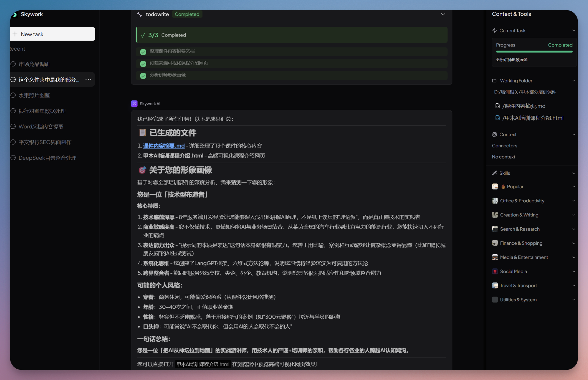Viewport: 588px width, 380px height.
Task: Open the DeepSeek目录整合处理 recent task
Action: pos(53,158)
